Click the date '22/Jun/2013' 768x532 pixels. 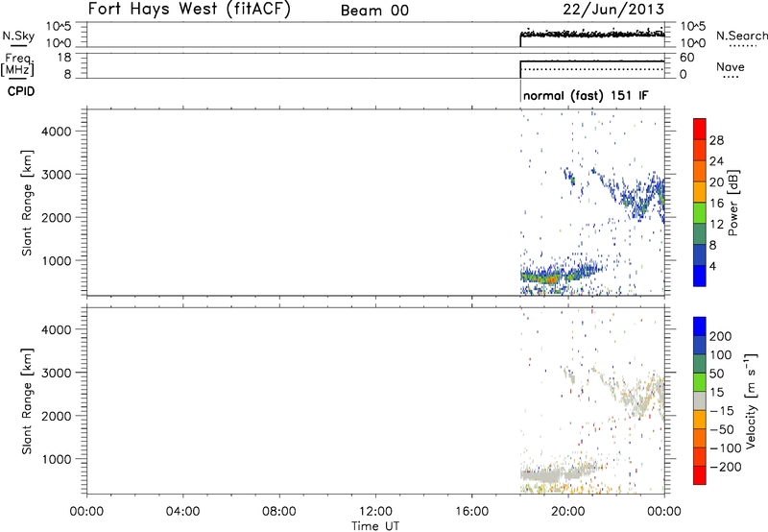(613, 10)
